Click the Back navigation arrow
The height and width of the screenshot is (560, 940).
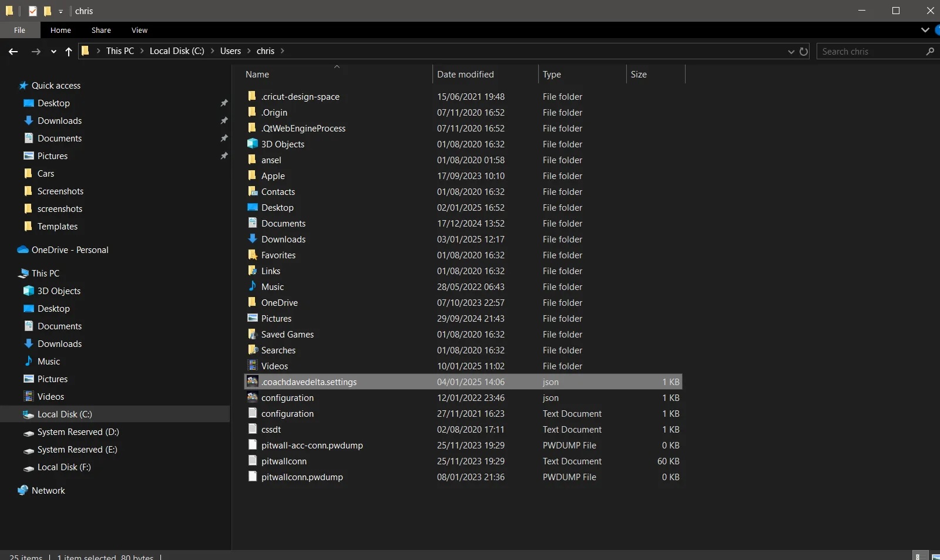[13, 52]
